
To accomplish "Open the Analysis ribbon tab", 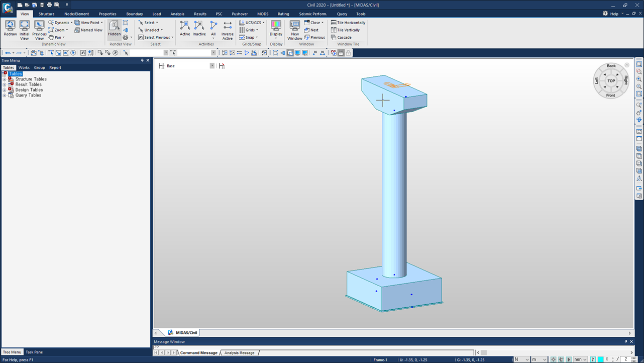I will point(177,14).
